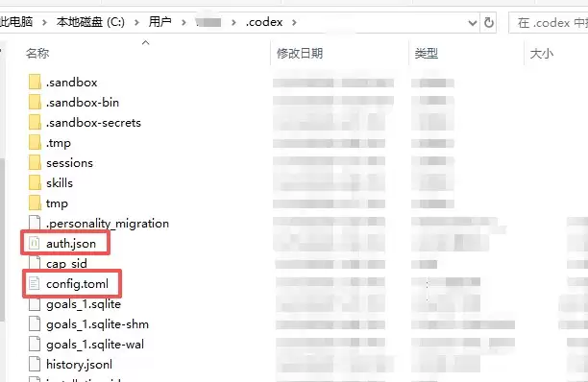Select the sessions folder name
This screenshot has height=382, width=588.
69,163
